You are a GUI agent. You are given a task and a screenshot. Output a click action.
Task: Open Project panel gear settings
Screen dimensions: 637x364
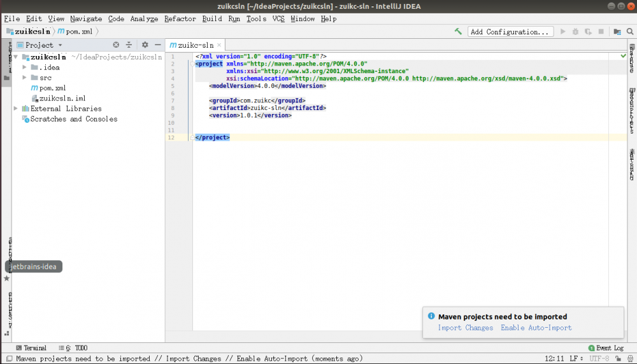[x=145, y=45]
